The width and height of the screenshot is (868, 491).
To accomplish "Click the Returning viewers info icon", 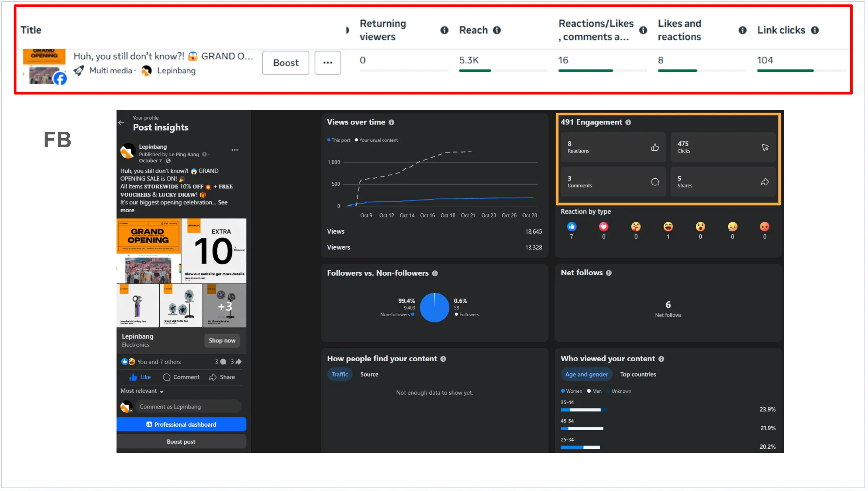I will (x=444, y=30).
